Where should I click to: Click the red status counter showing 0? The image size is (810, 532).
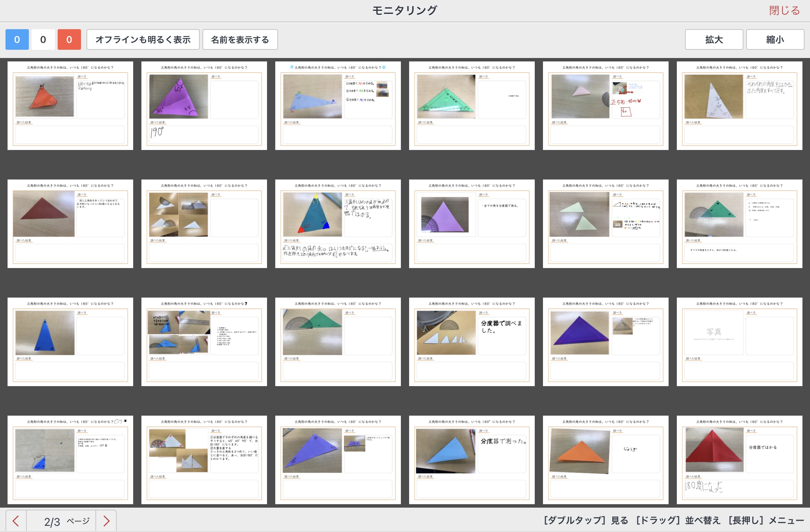pyautogui.click(x=69, y=39)
